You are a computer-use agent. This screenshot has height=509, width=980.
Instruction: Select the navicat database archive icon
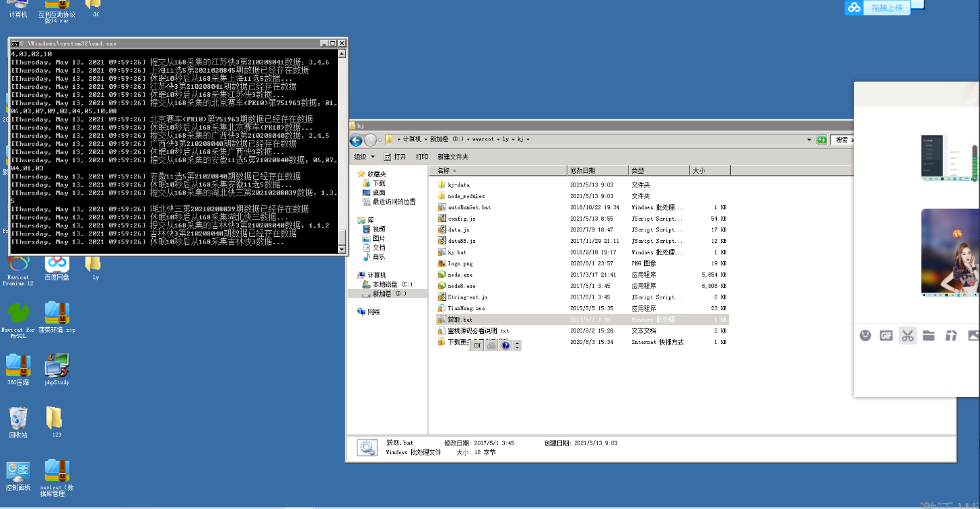[57, 478]
